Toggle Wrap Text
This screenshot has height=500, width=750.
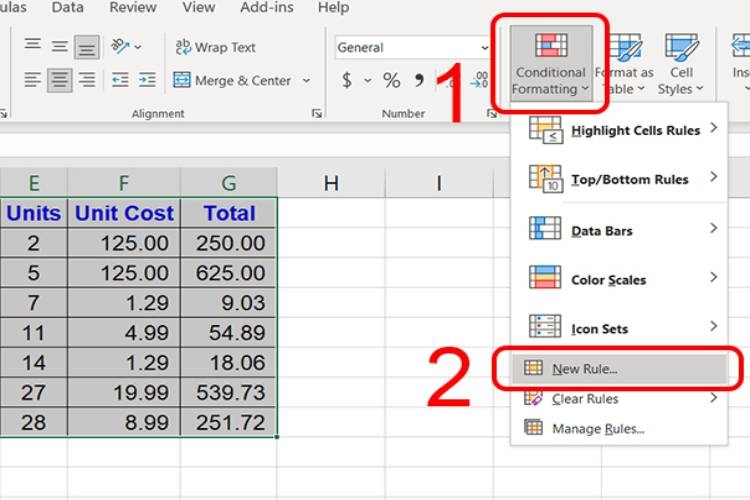click(x=215, y=47)
